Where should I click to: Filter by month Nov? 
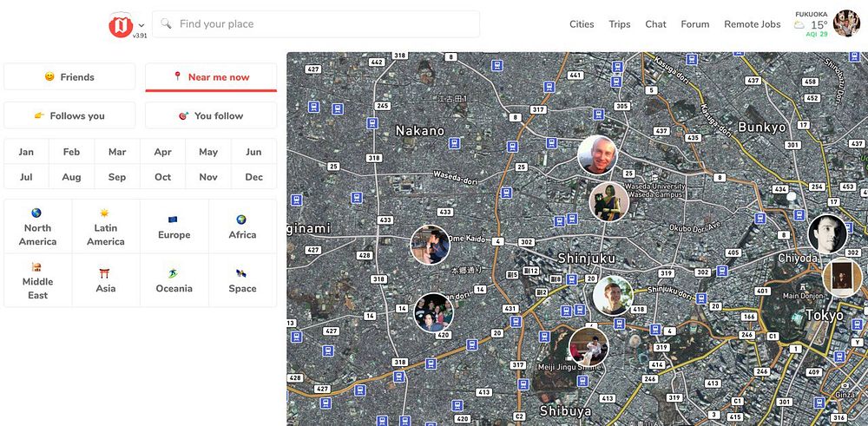click(208, 177)
